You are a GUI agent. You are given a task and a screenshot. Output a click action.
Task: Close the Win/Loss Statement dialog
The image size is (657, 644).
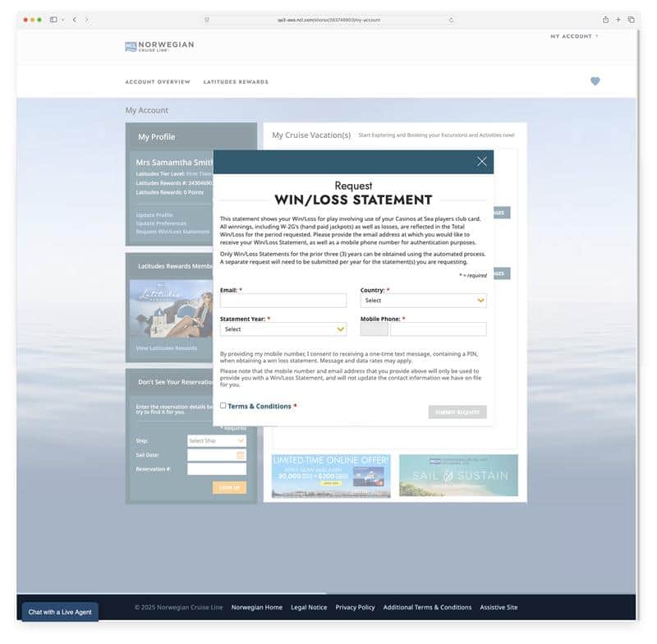482,161
